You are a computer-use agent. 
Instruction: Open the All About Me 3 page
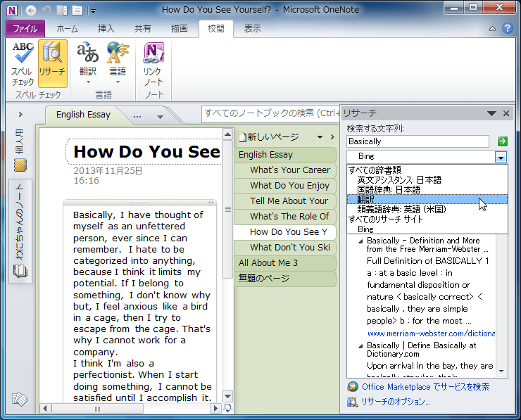[x=286, y=263]
